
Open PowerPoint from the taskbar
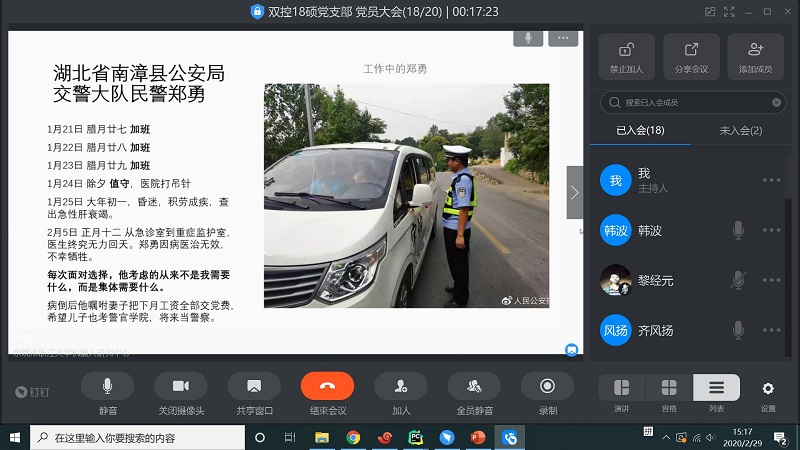pyautogui.click(x=478, y=438)
